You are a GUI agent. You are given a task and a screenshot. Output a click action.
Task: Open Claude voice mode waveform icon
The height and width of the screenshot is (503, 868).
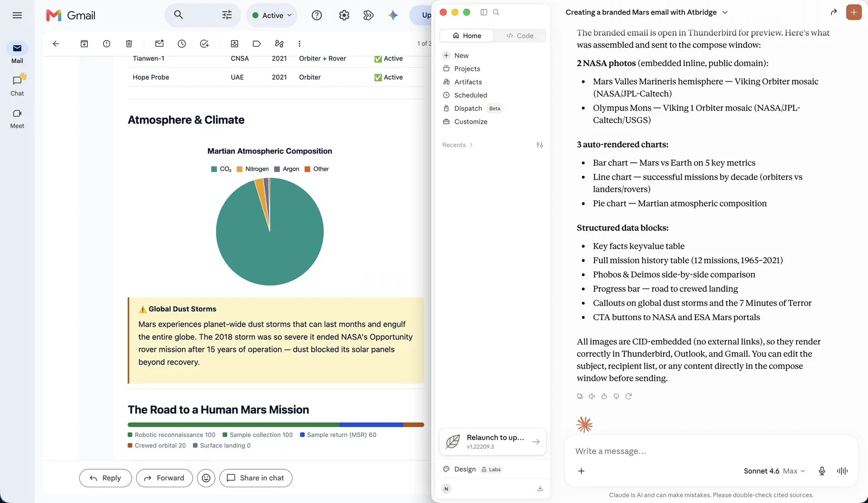(842, 471)
